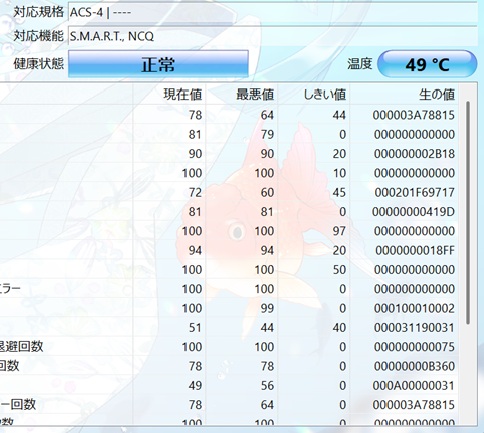
Task: Click worst value 60
Action: point(267,192)
